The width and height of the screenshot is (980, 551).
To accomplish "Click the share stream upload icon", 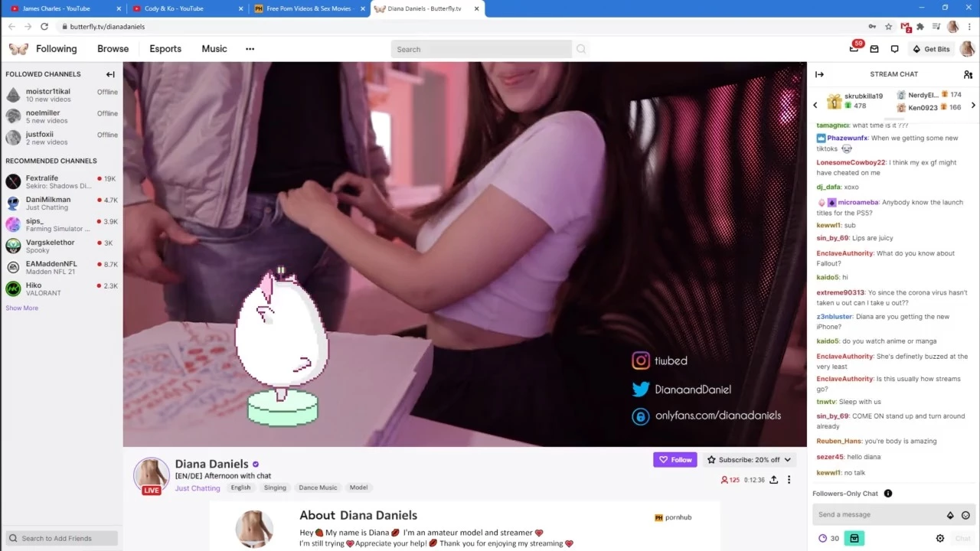I will click(773, 480).
